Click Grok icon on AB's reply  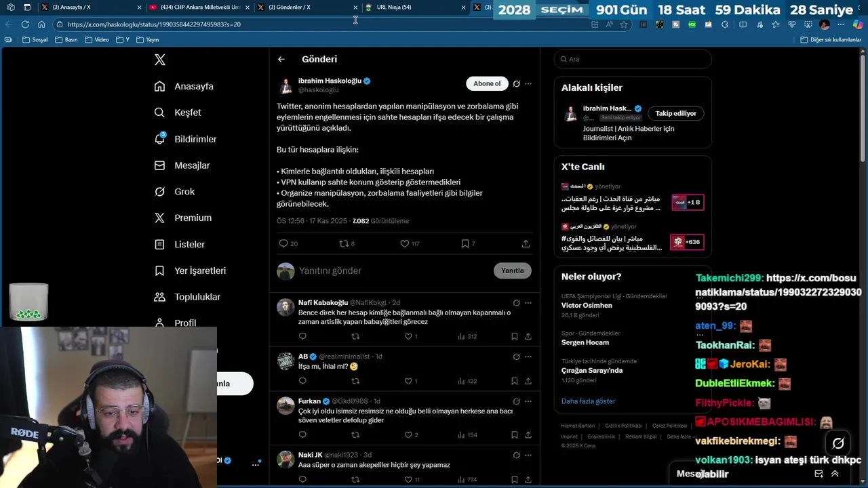click(x=516, y=357)
